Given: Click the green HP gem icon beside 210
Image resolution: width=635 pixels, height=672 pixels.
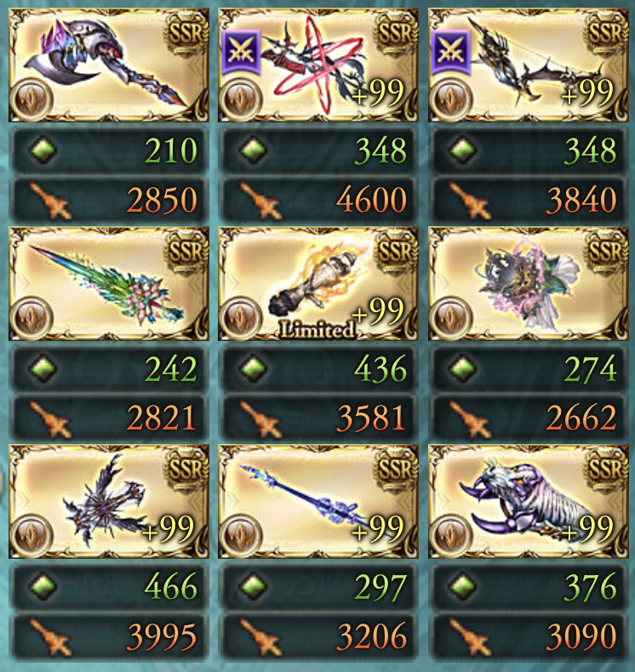Looking at the screenshot, I should coord(43,151).
